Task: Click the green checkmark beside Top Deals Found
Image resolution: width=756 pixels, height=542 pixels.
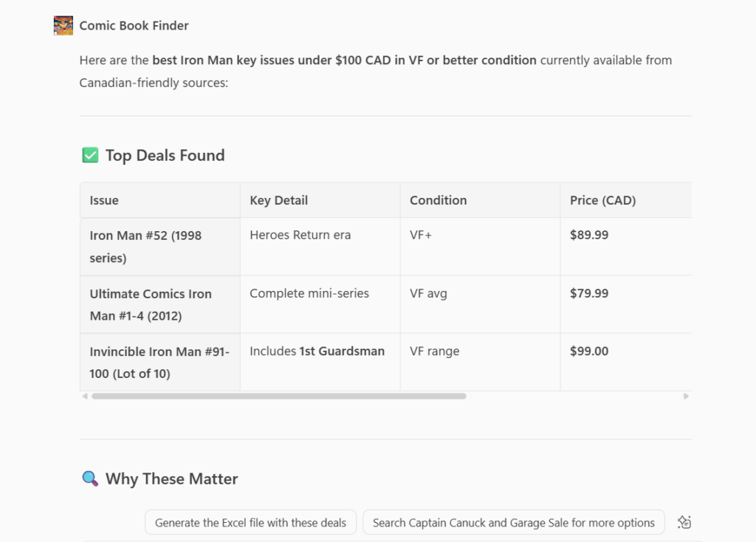Action: [x=90, y=155]
